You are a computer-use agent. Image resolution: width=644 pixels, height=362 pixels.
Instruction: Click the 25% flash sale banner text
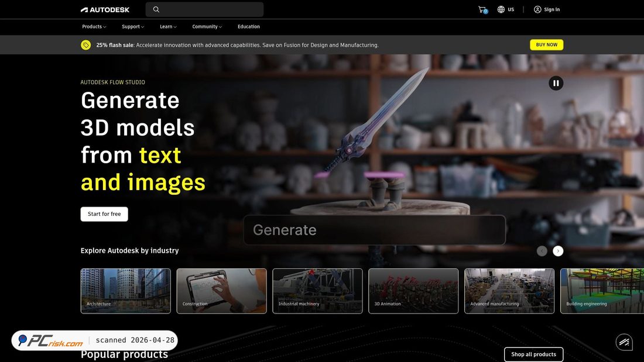pyautogui.click(x=237, y=45)
